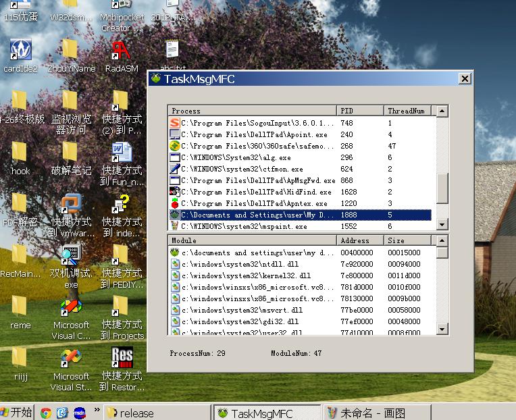Click the HidFind.exe process icon
Viewport: 516px width, 420px height.
(175, 192)
